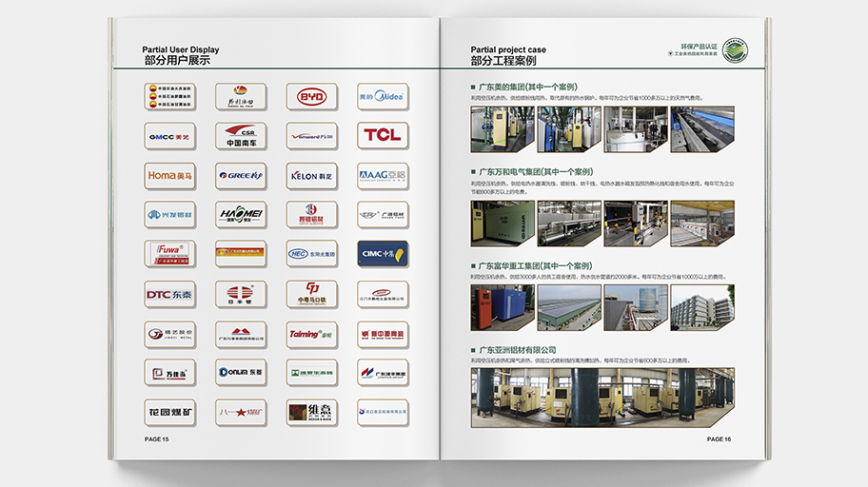The image size is (868, 487).
Task: Select the KELON 科龙 logo tile
Action: click(x=311, y=176)
